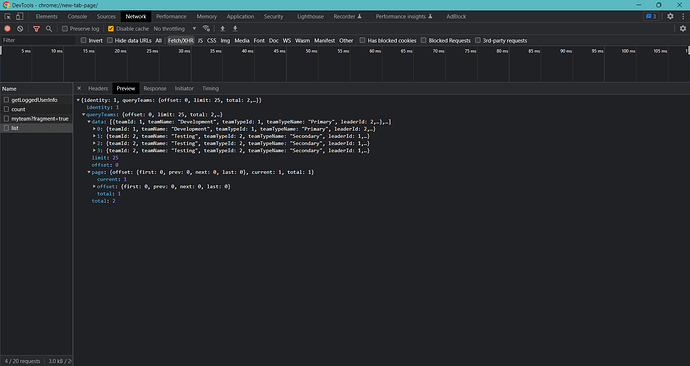Check the Invert filter checkbox

click(x=84, y=40)
